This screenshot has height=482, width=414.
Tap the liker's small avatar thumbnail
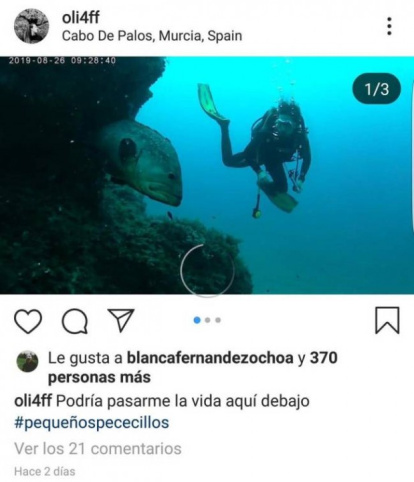click(27, 361)
